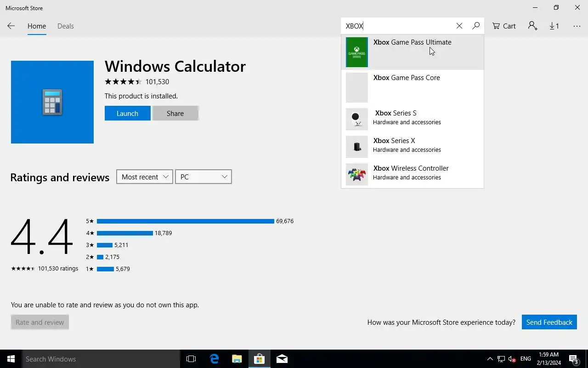Viewport: 588px width, 368px height.
Task: Launch Windows Calculator
Action: click(128, 113)
